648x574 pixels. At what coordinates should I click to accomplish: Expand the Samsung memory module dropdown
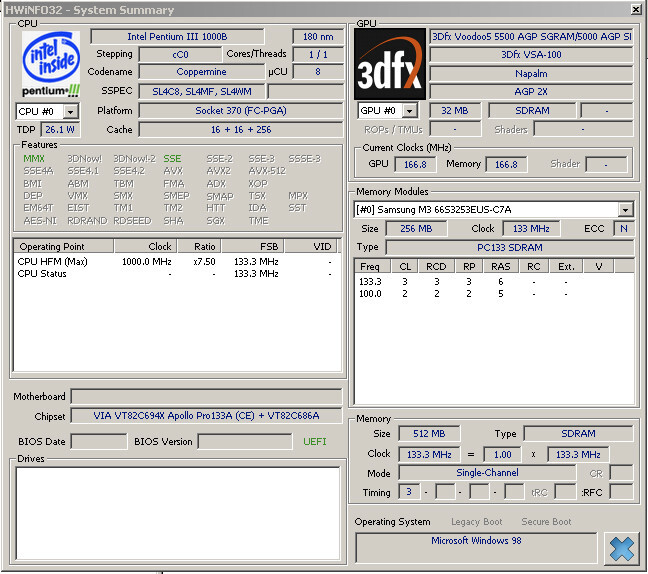[626, 210]
